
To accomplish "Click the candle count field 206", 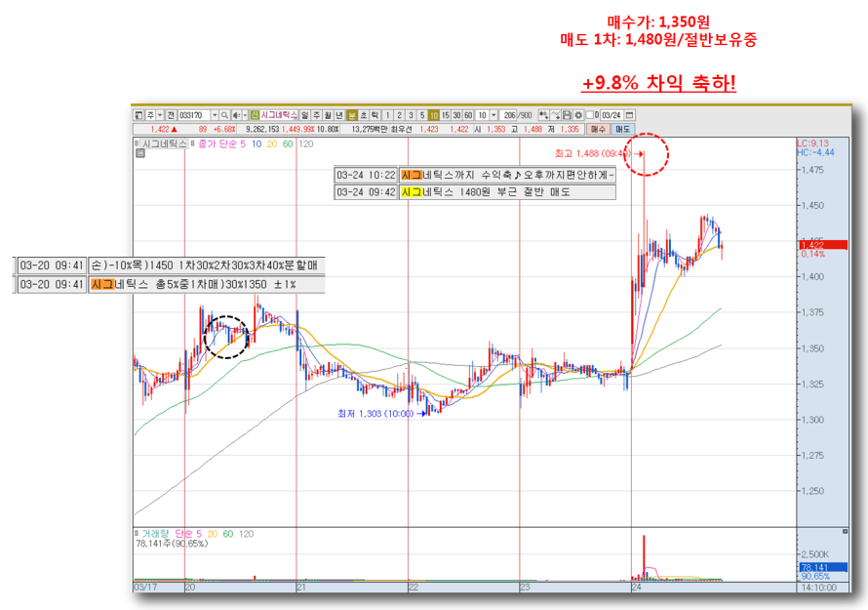I will point(508,115).
